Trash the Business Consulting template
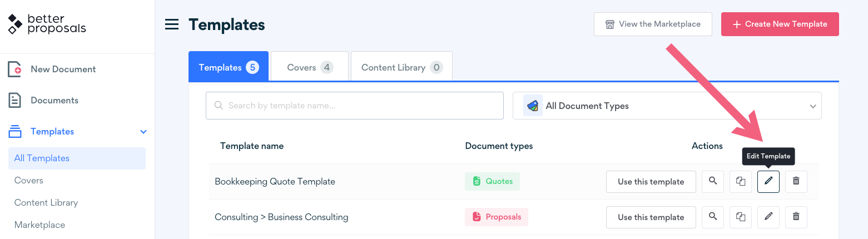This screenshot has height=239, width=868. [x=796, y=217]
